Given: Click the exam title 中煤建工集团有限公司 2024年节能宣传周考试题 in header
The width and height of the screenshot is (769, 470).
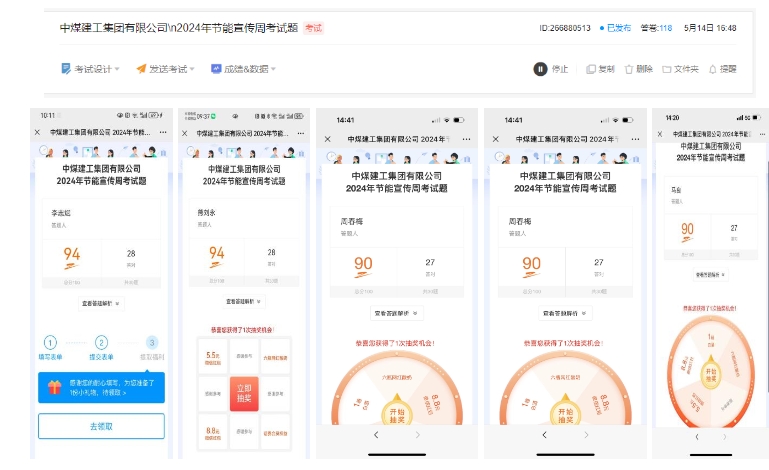Looking at the screenshot, I should [x=179, y=28].
